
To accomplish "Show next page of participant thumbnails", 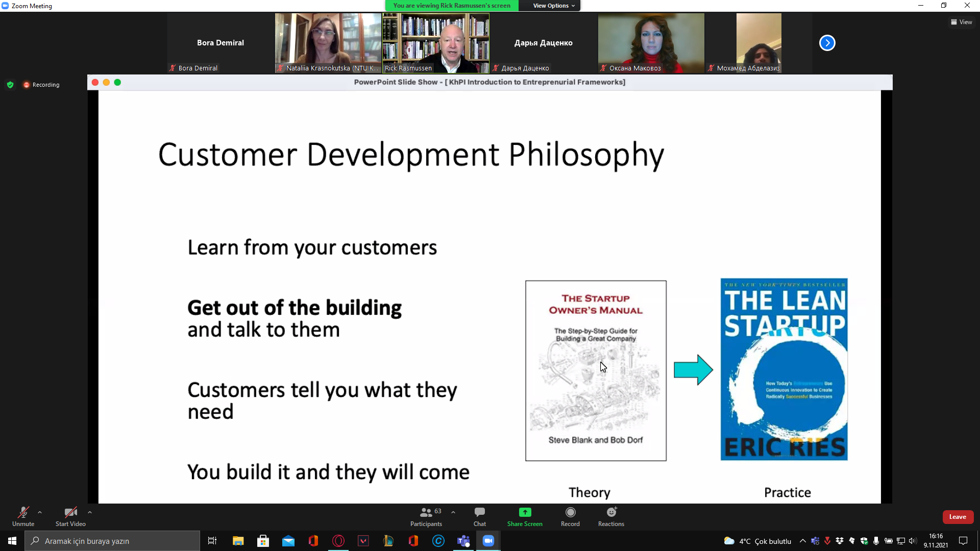I will coord(827,43).
